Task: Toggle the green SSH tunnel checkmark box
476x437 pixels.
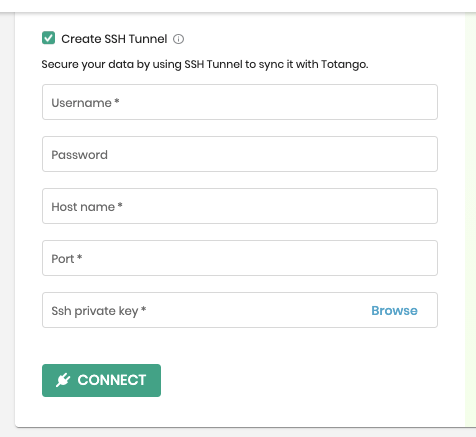Action: 48,38
